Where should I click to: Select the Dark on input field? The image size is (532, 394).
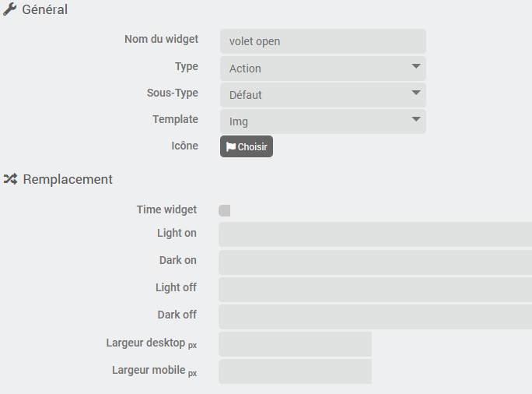(375, 262)
